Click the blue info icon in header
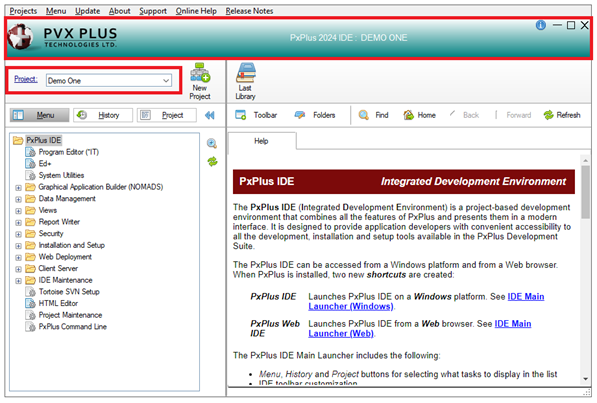 coord(541,25)
